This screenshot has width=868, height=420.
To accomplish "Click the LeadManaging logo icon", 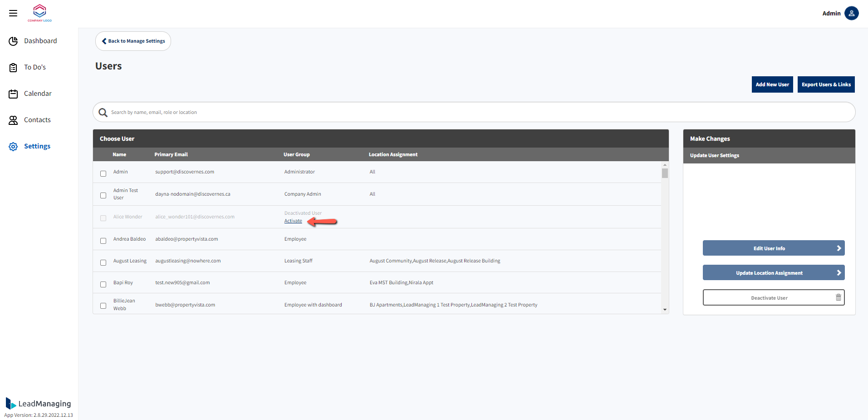I will pyautogui.click(x=10, y=403).
